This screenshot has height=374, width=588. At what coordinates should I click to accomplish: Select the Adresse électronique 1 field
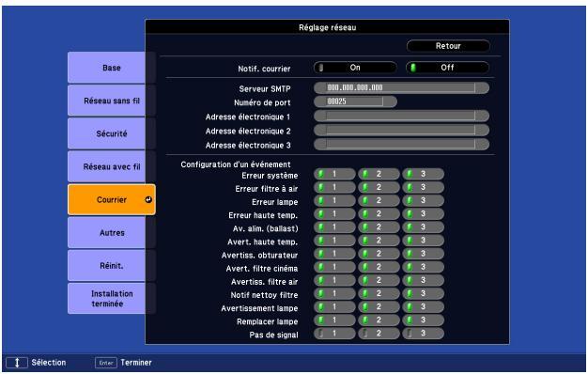click(x=401, y=116)
